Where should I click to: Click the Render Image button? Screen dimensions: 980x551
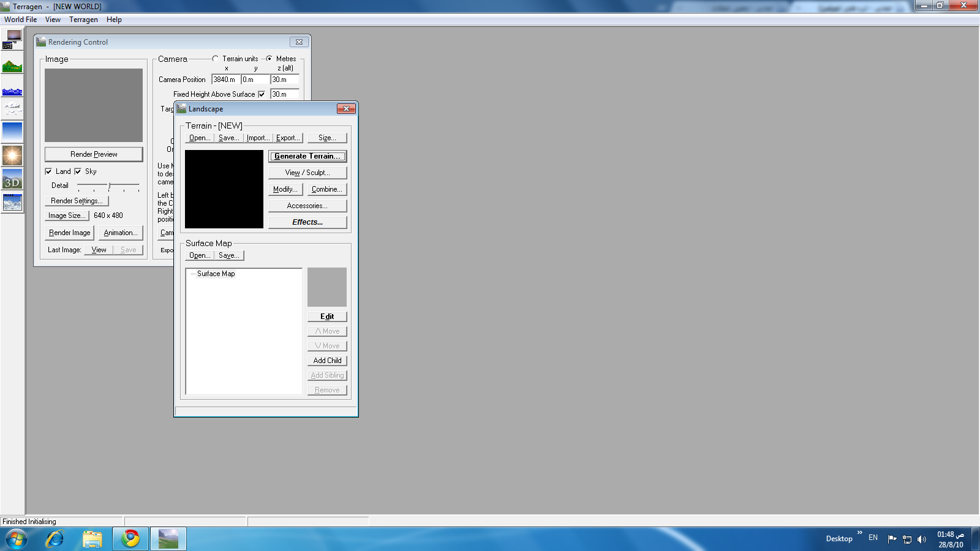(69, 233)
